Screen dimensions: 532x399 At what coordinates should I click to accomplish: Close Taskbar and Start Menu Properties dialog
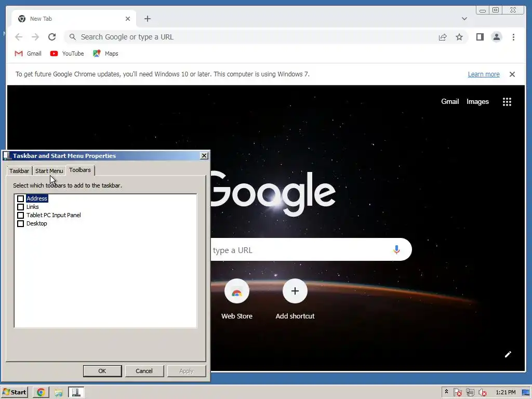tap(204, 155)
